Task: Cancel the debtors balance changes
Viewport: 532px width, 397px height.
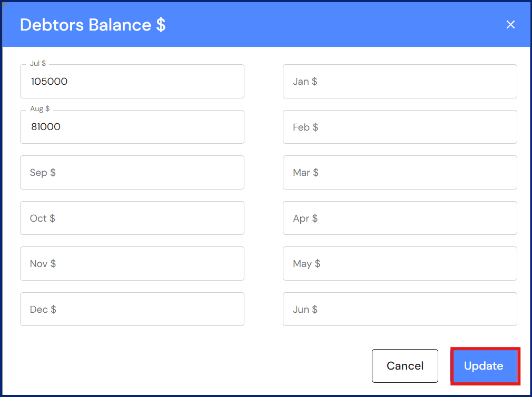Action: click(405, 366)
